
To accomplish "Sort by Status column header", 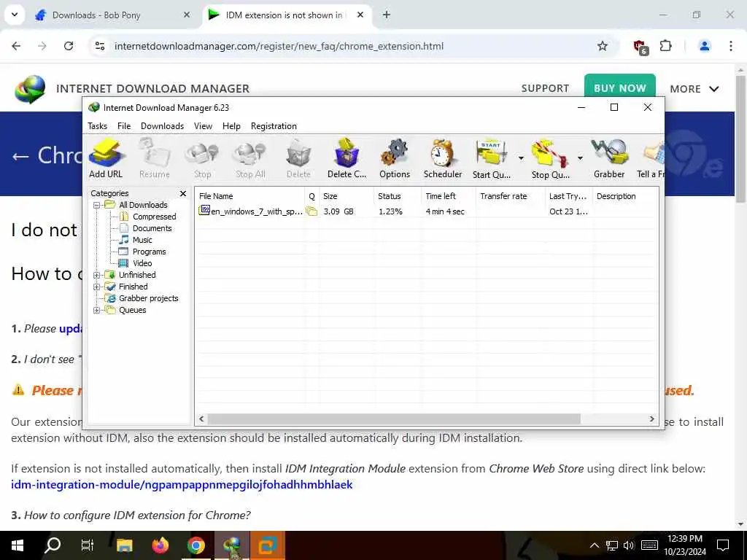I will [398, 196].
